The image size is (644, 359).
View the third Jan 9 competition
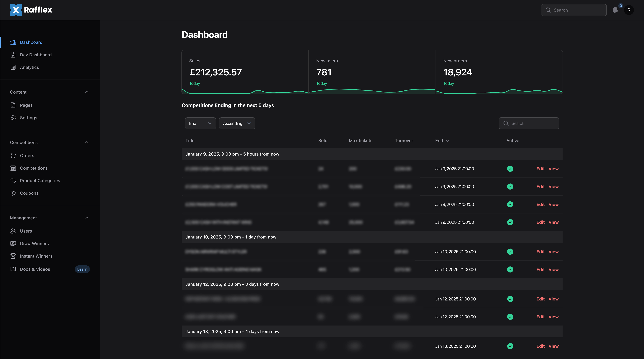[553, 204]
